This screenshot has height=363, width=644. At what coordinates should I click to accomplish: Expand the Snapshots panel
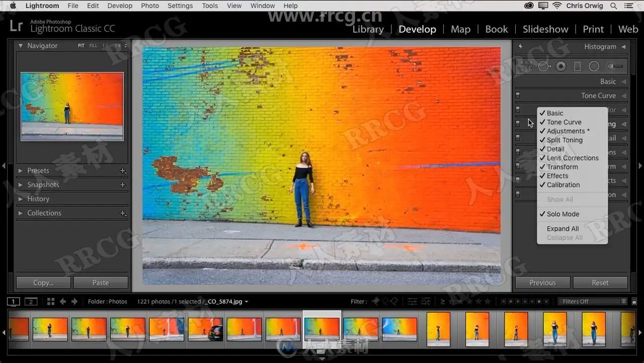pos(21,185)
